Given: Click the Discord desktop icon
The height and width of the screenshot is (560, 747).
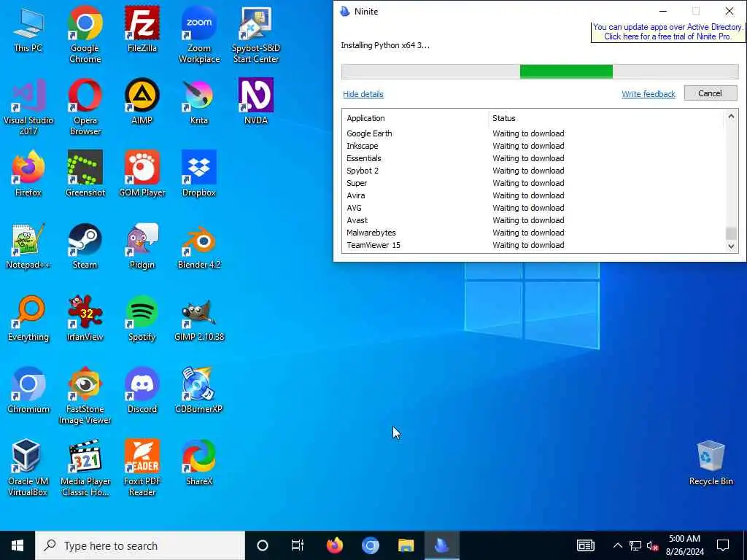Looking at the screenshot, I should tap(142, 391).
